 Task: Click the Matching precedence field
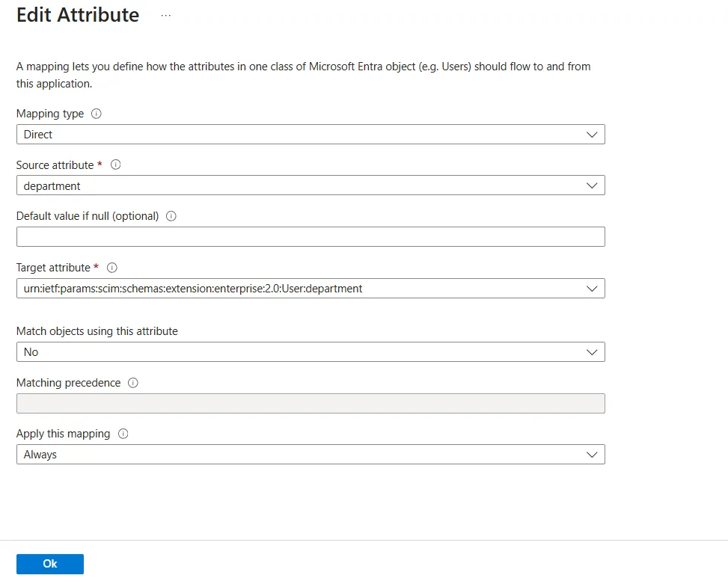311,403
